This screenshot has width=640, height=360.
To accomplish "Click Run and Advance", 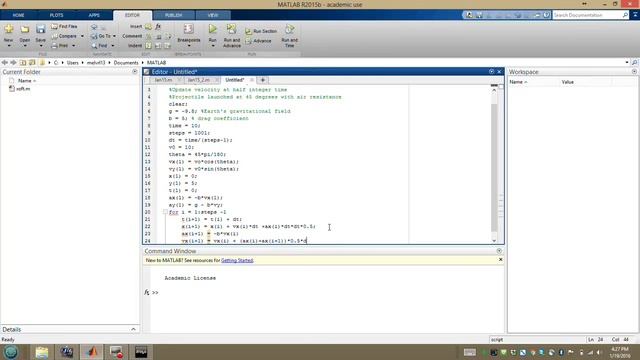I will pyautogui.click(x=232, y=36).
